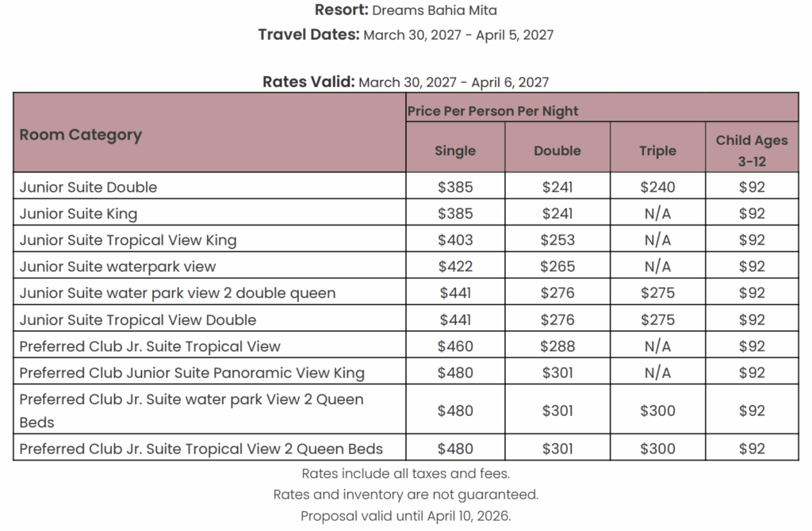Click the "Child Ages 3-12" column header
Screen dimensions: 812x531
tap(752, 150)
